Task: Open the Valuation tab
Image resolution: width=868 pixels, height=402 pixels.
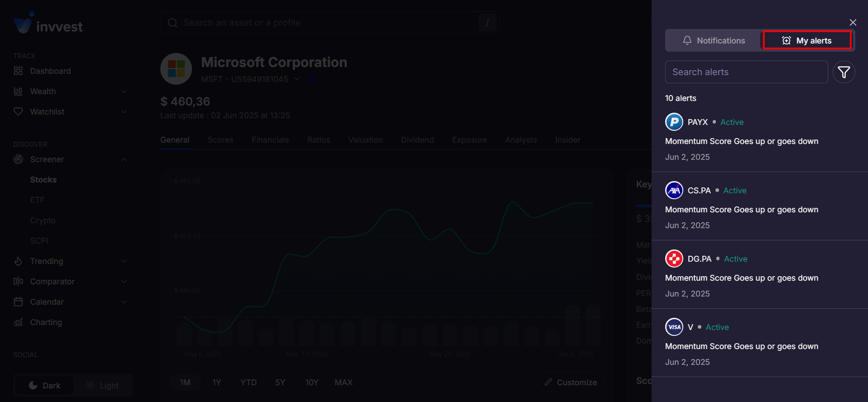Action: [365, 140]
